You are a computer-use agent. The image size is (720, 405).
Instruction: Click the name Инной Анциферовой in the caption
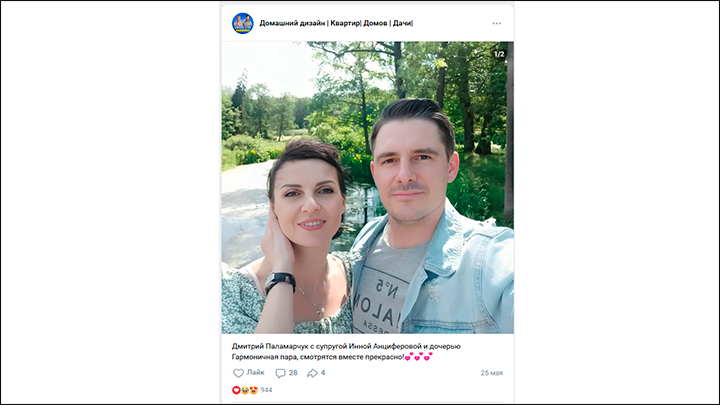385,346
